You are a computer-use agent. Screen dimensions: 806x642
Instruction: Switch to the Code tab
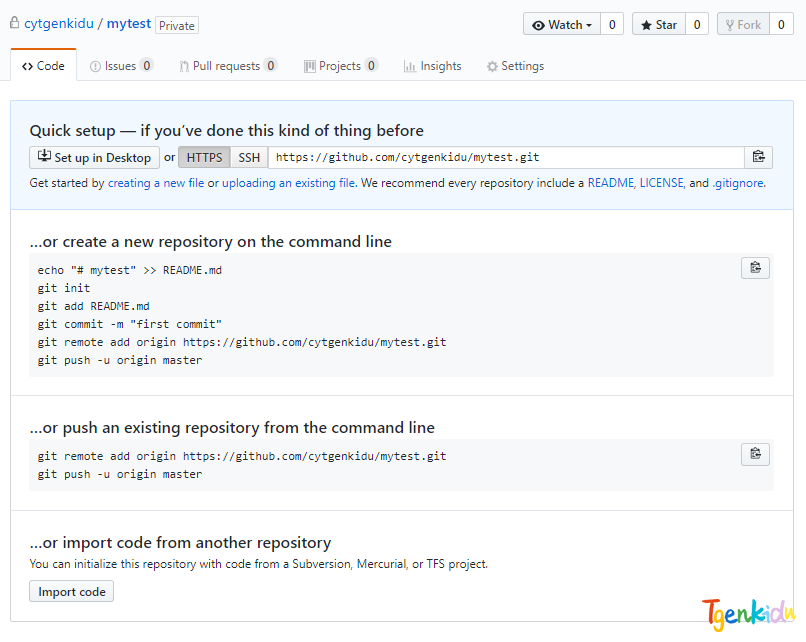[43, 66]
